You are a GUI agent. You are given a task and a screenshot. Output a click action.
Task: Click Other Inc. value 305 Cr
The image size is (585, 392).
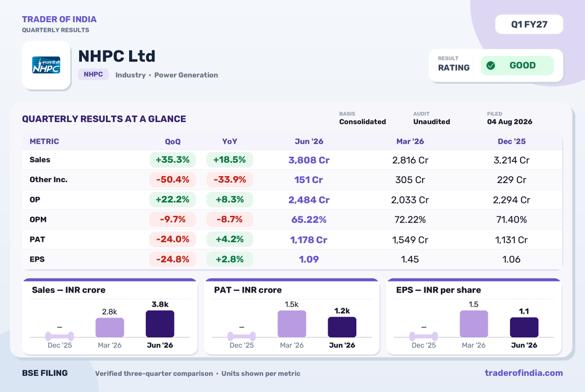[x=410, y=180]
